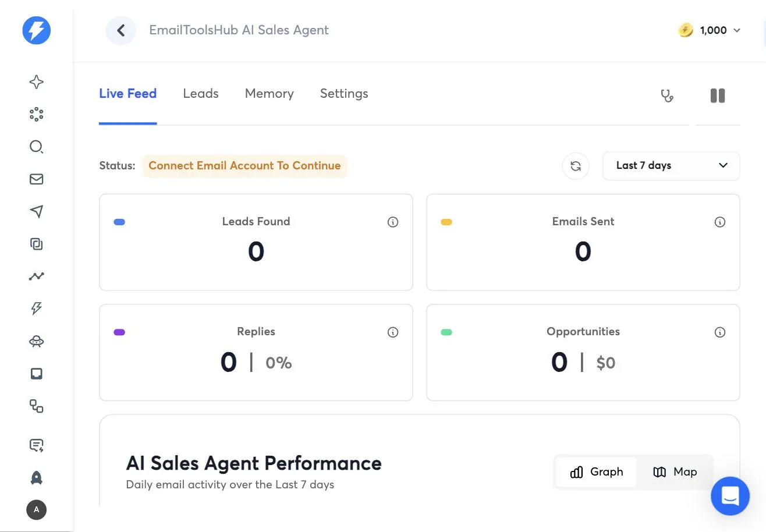
Task: Open the inbox tray sidebar icon
Action: (37, 374)
